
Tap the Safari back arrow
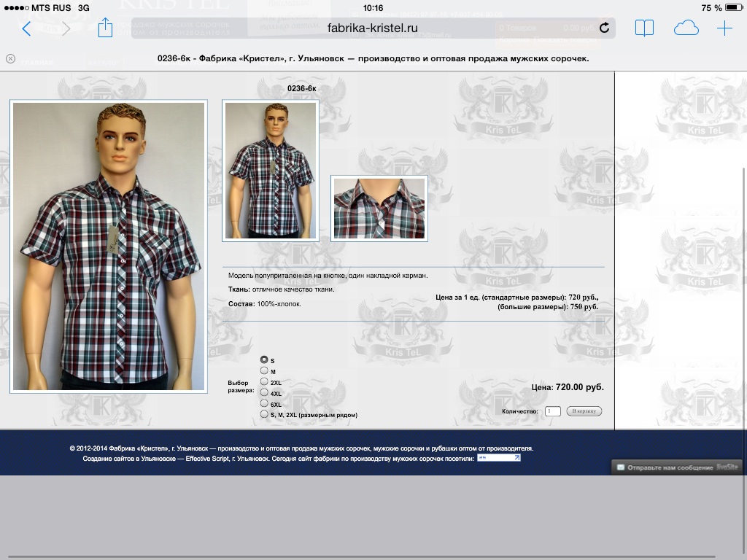[27, 28]
